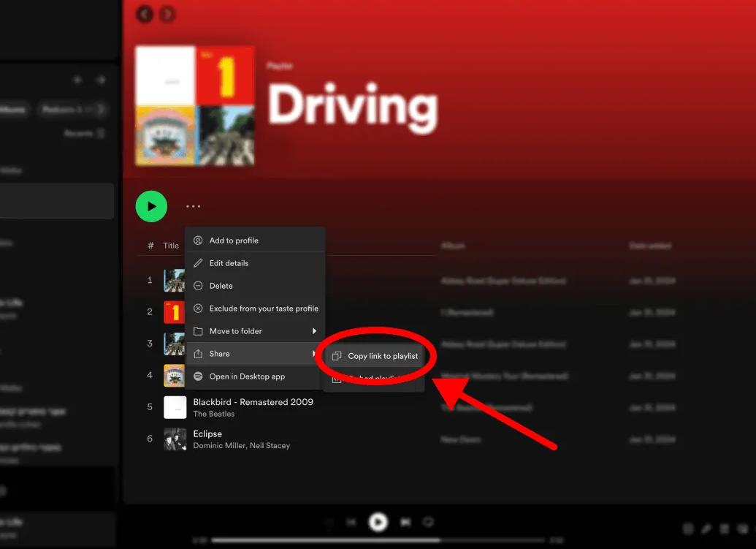
Task: Toggle shuffle in the player controls
Action: coord(329,522)
